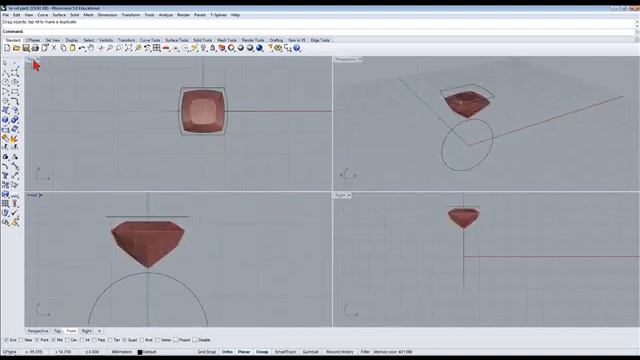
Task: Select the Rectangle tool in left sidebar
Action: [15, 91]
